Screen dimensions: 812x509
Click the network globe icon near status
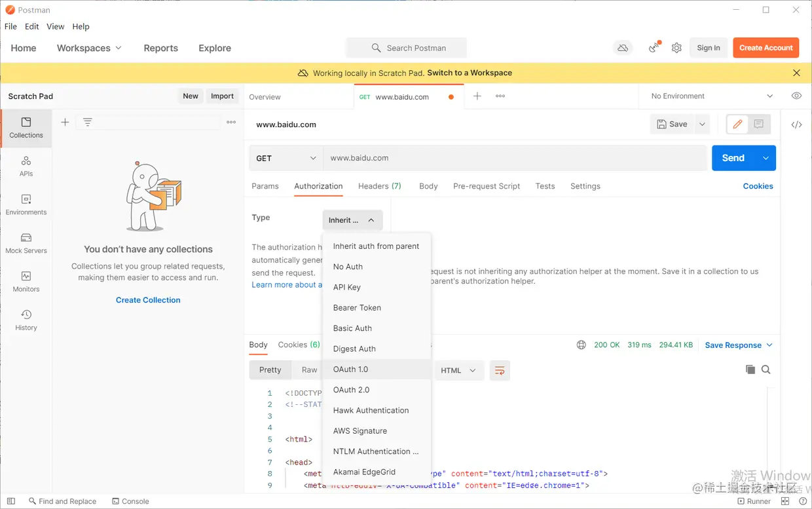tap(581, 345)
